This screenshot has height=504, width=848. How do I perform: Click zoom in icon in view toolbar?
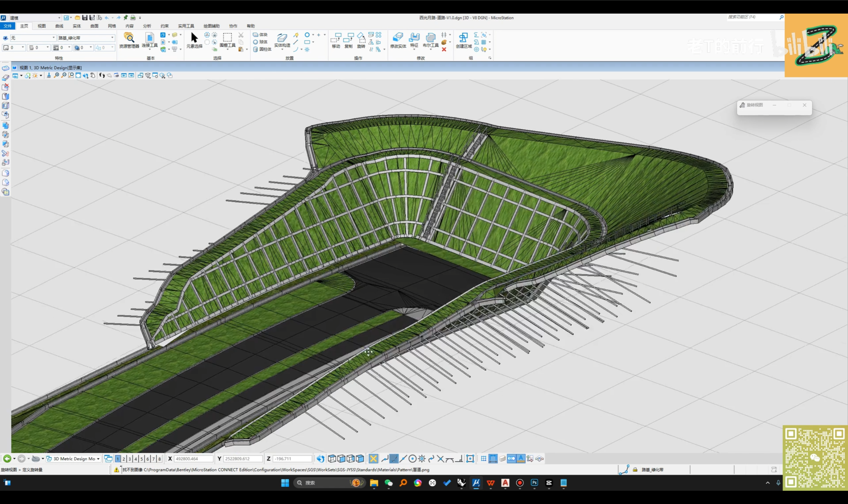click(x=56, y=76)
